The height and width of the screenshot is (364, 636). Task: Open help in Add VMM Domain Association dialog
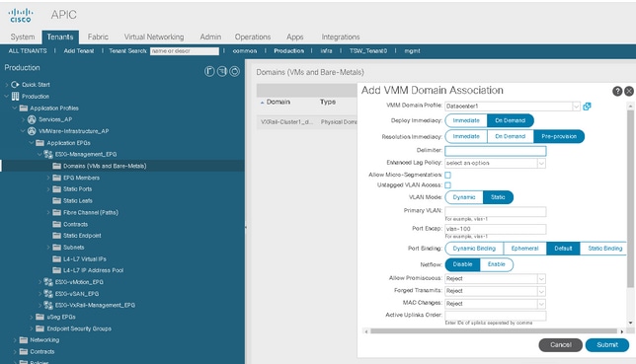click(617, 91)
